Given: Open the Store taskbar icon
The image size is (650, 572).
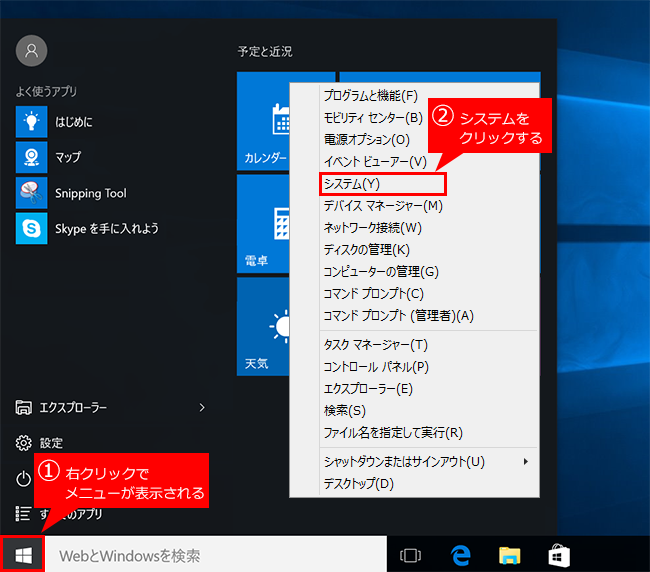Looking at the screenshot, I should [559, 555].
